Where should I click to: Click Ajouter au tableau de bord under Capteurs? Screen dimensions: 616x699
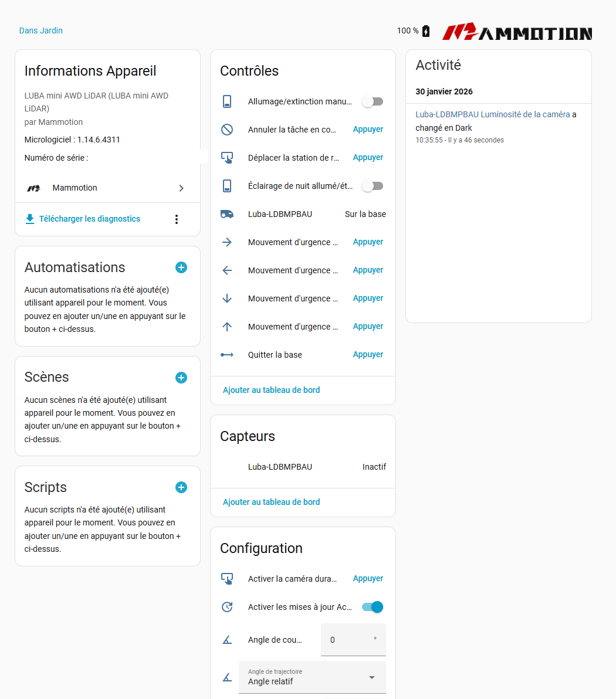pyautogui.click(x=271, y=503)
